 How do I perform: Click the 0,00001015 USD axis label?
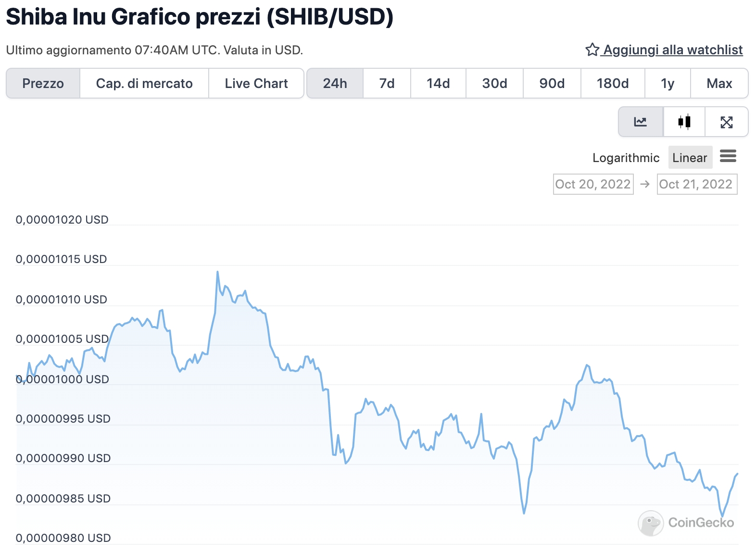tap(61, 259)
